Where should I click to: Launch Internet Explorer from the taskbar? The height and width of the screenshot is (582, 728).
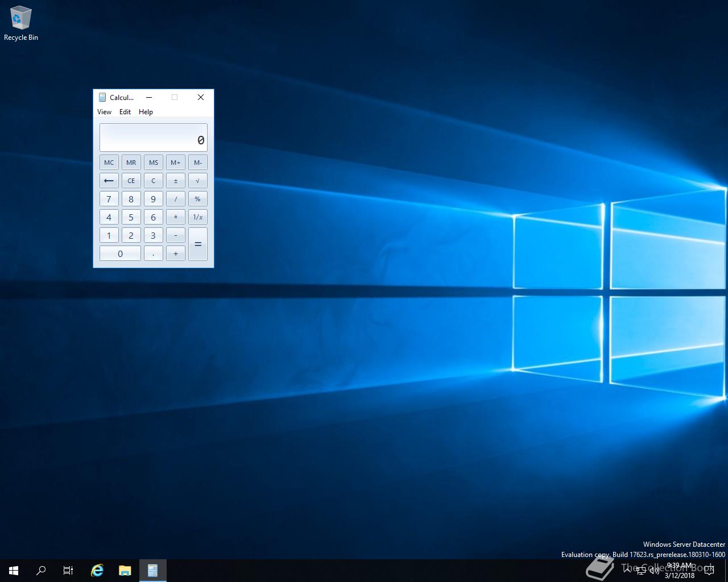pos(97,571)
